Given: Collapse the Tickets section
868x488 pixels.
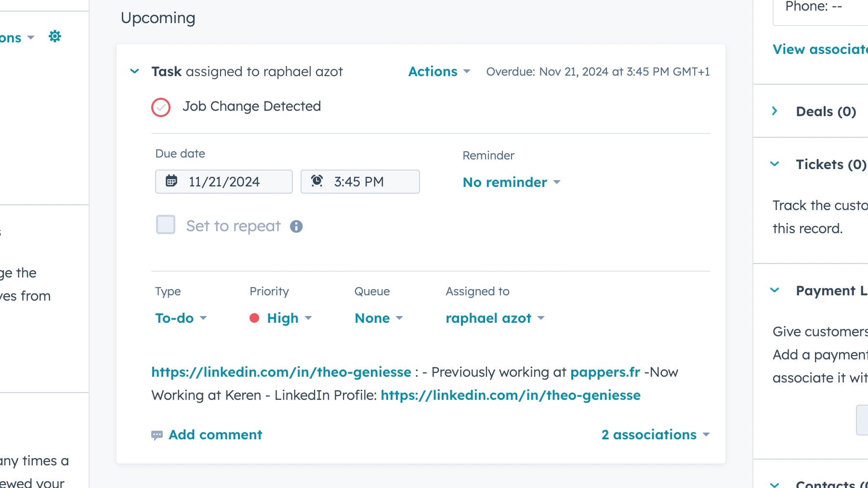Looking at the screenshot, I should pyautogui.click(x=775, y=164).
